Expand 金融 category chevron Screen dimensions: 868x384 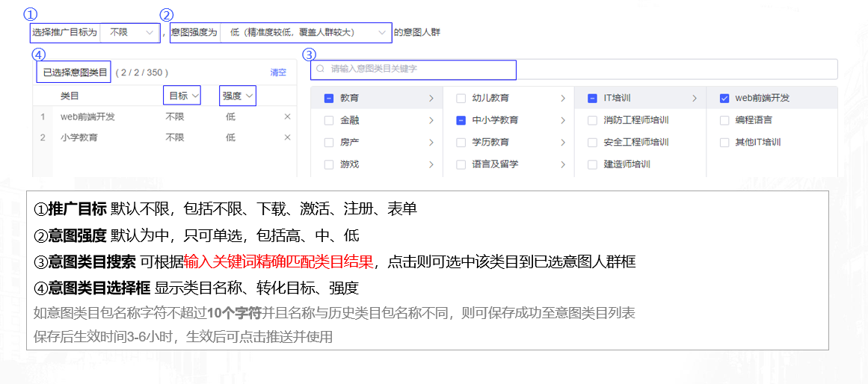[431, 120]
